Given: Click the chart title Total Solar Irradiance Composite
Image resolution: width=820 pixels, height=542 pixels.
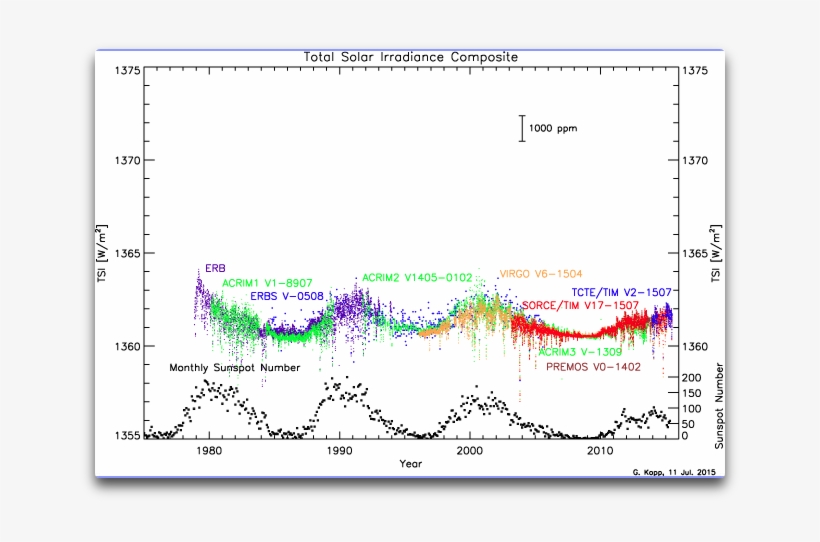Looking at the screenshot, I should (x=411, y=57).
